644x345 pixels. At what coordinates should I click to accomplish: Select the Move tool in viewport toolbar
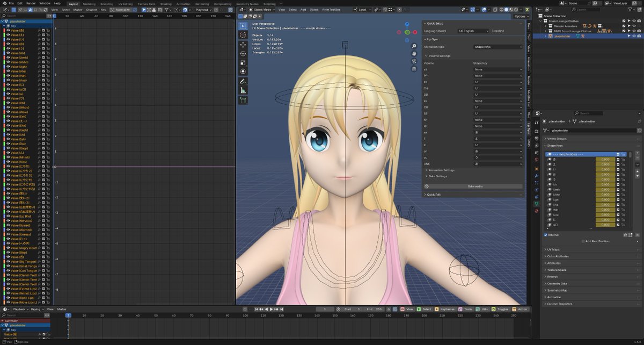coord(243,45)
